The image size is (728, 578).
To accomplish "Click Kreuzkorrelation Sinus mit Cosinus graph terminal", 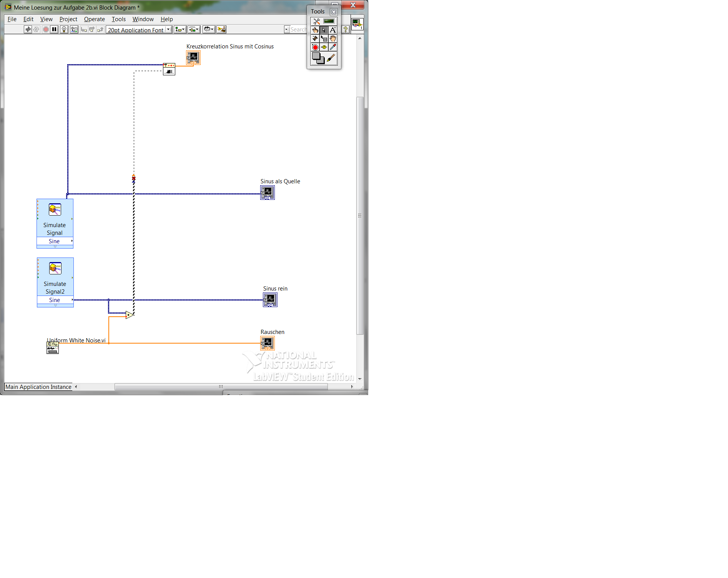I will (x=193, y=58).
